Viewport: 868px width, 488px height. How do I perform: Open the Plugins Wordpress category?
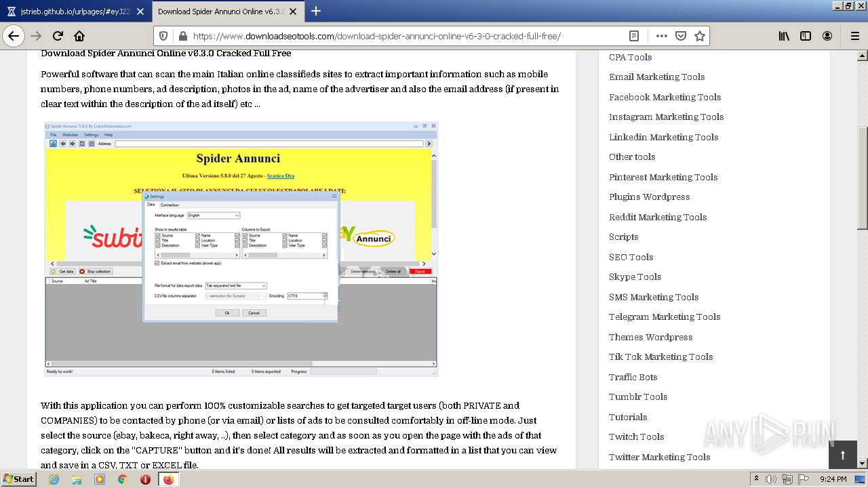[649, 197]
